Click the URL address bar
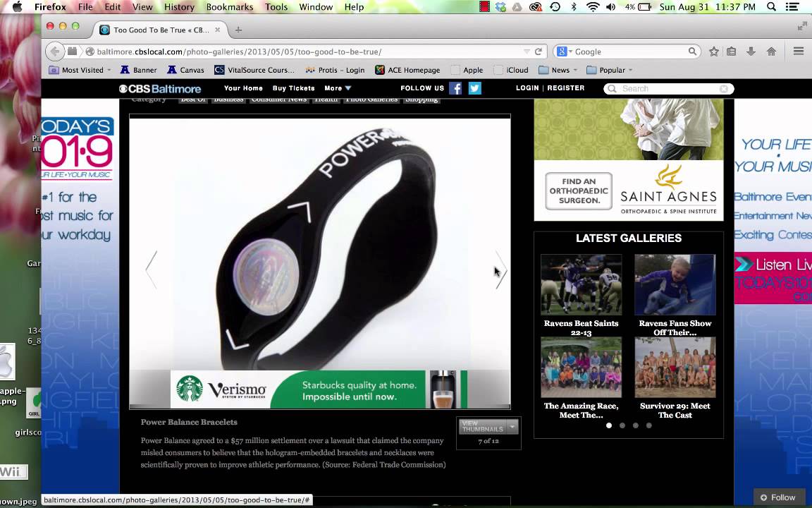 tap(305, 52)
